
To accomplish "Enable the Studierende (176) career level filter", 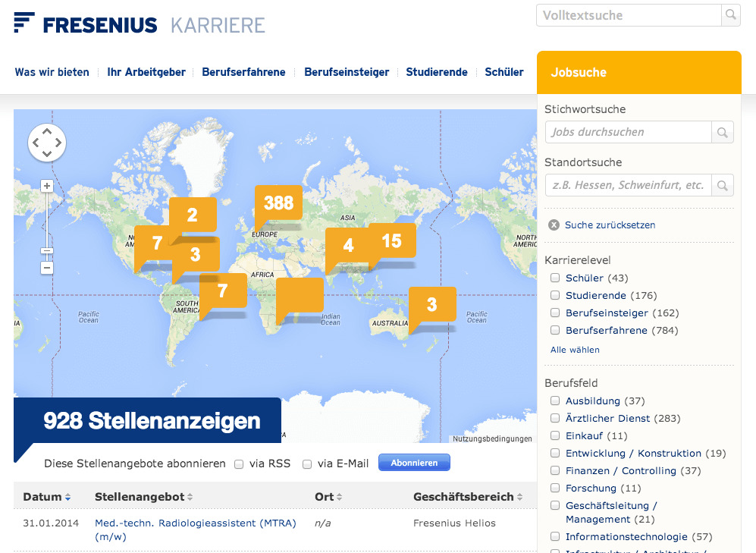I will coord(554,295).
